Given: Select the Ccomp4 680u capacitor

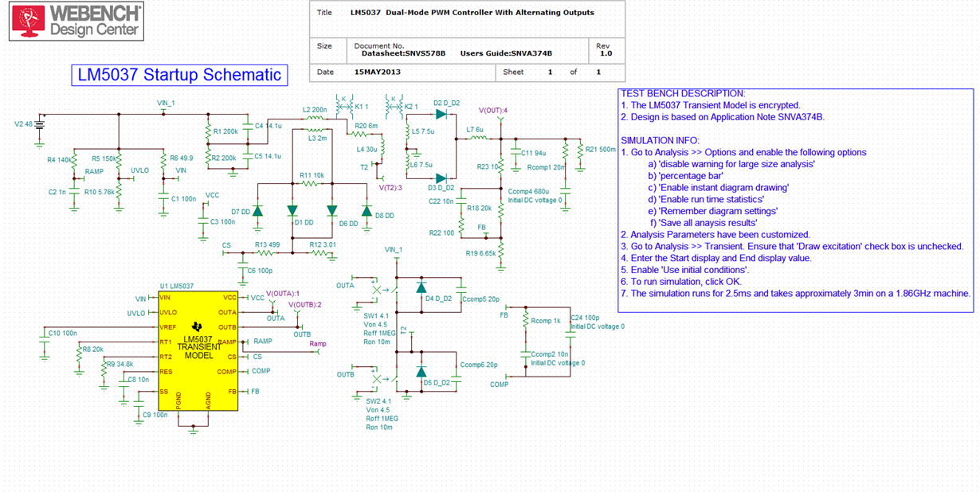Looking at the screenshot, I should click(565, 192).
